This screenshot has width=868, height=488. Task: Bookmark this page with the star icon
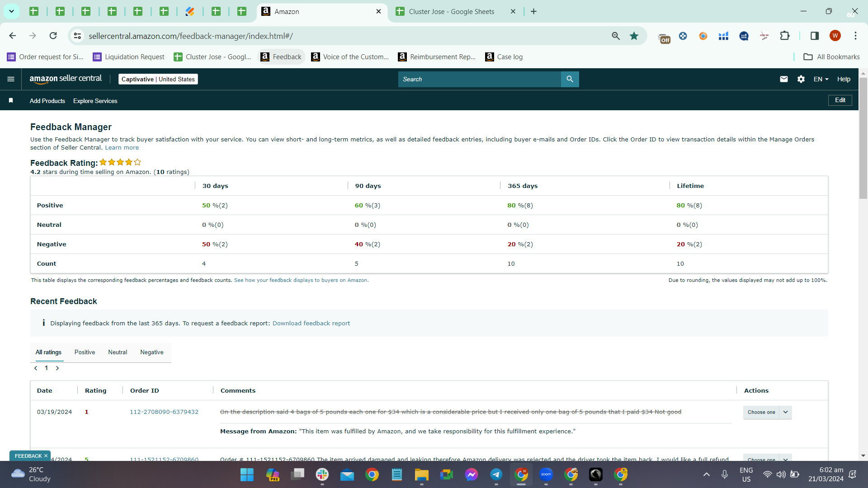pos(634,36)
